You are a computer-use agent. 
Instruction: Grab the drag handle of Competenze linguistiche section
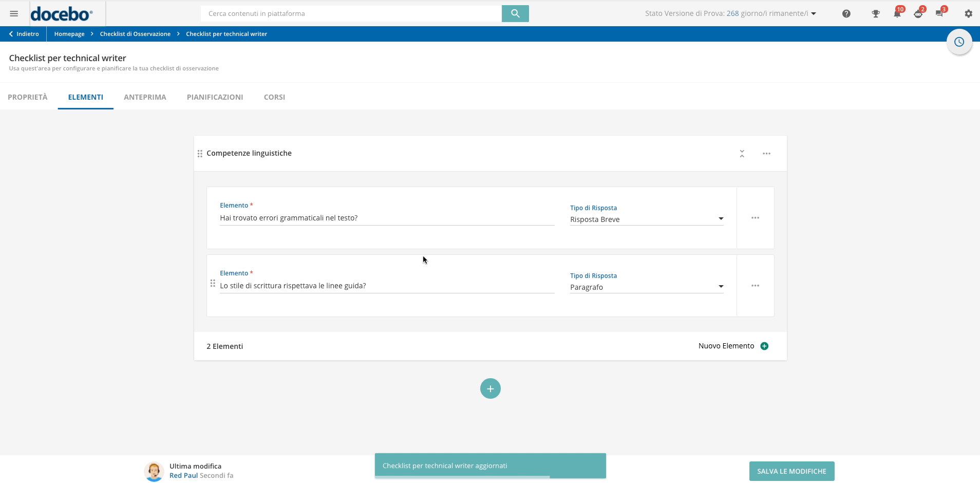coord(200,154)
